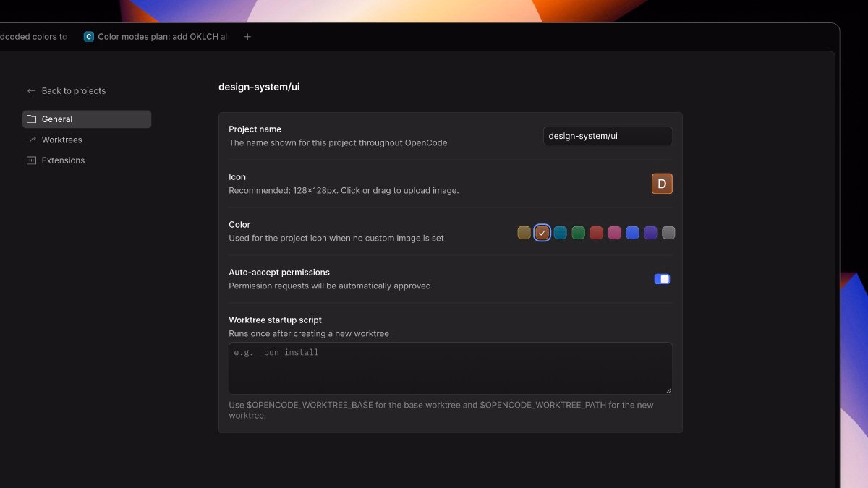
Task: Select the teal color swatch
Action: tap(561, 233)
